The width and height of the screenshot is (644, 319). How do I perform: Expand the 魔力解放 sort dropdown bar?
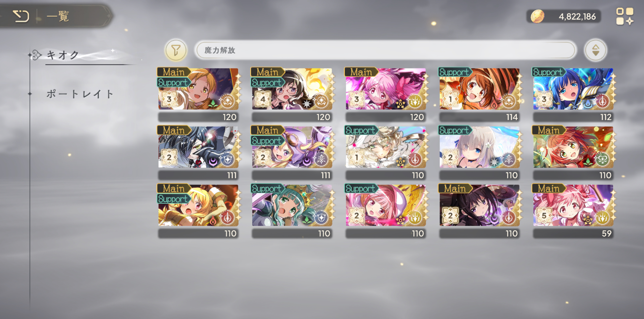(x=386, y=50)
